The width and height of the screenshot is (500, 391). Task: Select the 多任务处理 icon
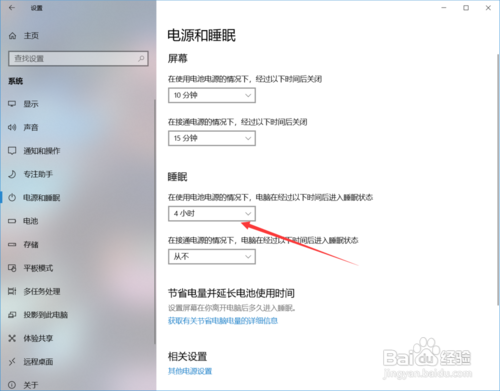pos(12,291)
